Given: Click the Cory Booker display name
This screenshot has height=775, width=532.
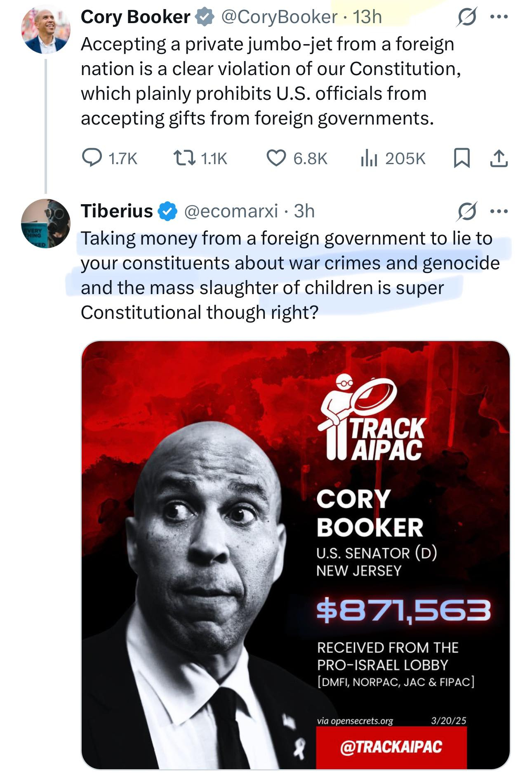Looking at the screenshot, I should (x=135, y=17).
